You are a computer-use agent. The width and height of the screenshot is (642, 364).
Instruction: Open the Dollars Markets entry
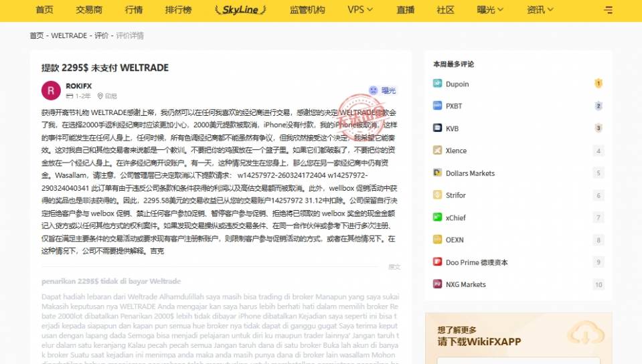point(470,173)
